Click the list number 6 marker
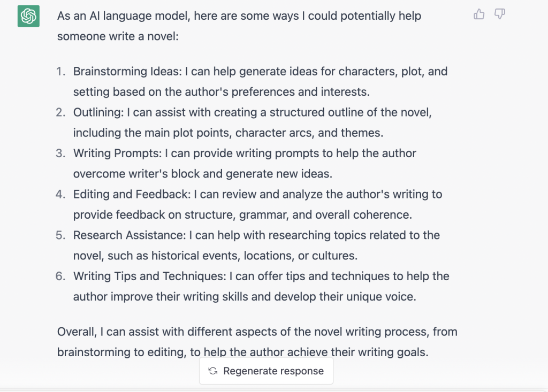The width and height of the screenshot is (548, 392). point(60,275)
